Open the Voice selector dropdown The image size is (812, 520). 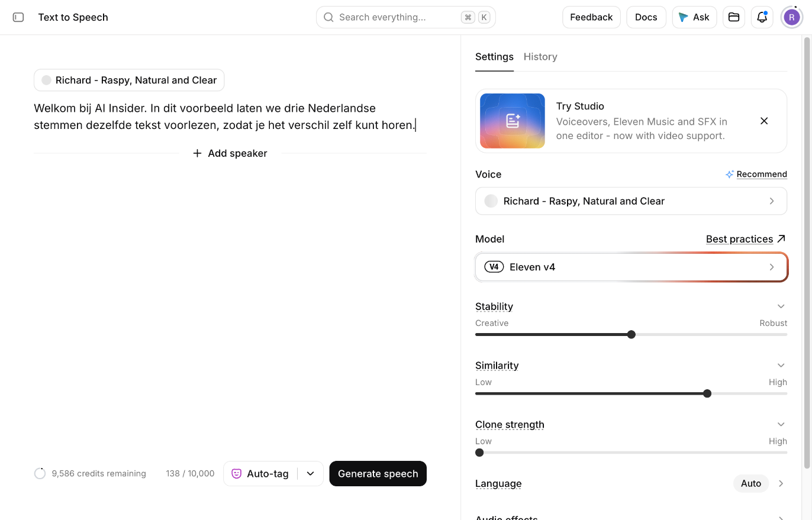pos(631,201)
